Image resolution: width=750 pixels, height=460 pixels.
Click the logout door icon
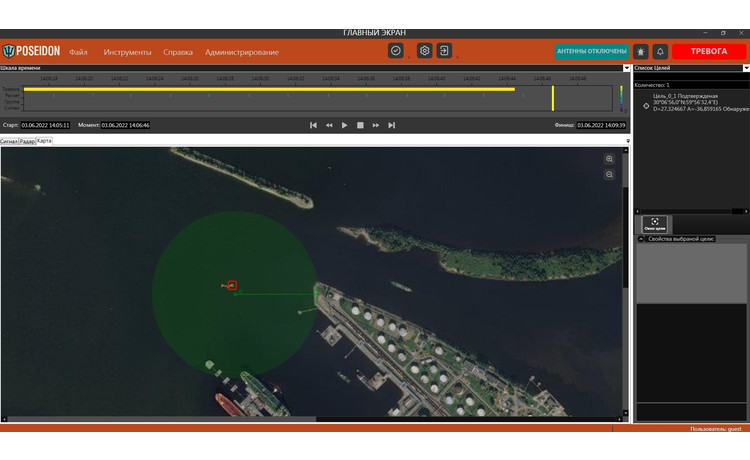[444, 51]
